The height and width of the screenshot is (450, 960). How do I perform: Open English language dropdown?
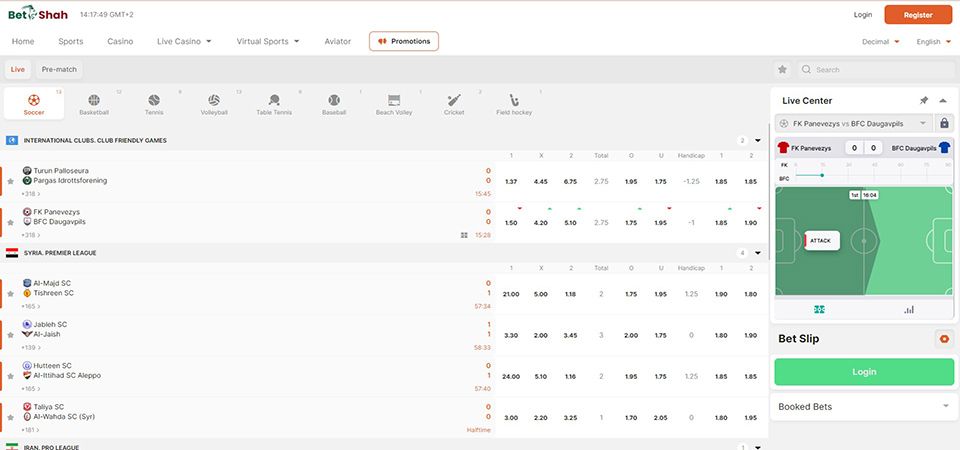[x=934, y=42]
